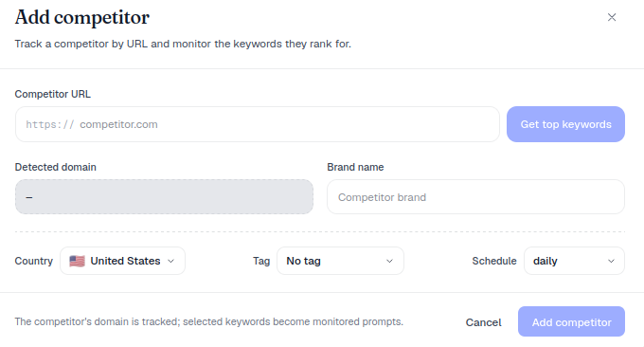Focus the competitor.com URL input field
This screenshot has height=347, width=644.
coord(257,124)
